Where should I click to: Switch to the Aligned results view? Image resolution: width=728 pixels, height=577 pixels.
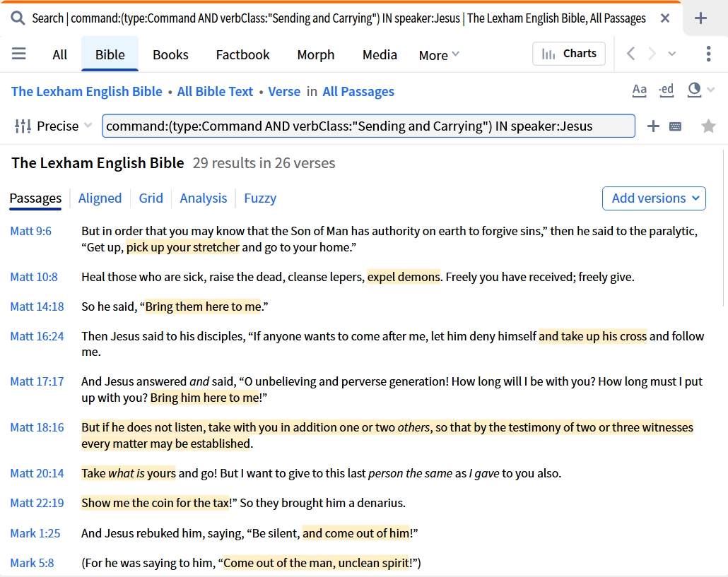coord(100,198)
